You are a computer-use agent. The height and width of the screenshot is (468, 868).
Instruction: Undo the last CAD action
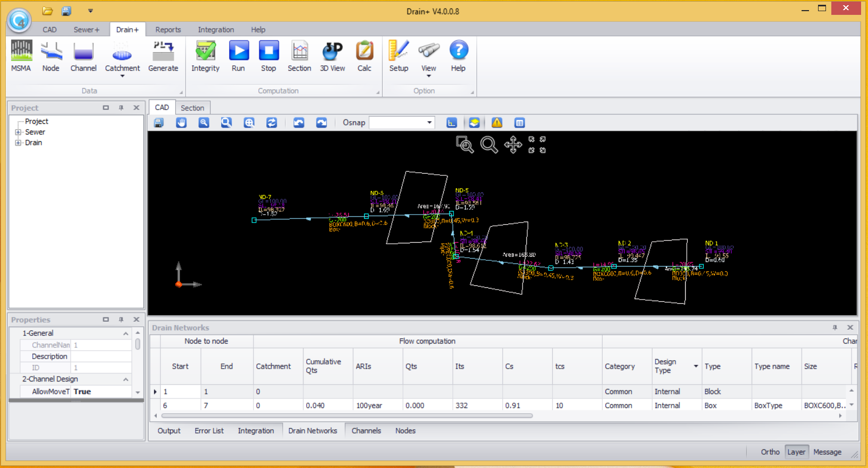(x=299, y=123)
